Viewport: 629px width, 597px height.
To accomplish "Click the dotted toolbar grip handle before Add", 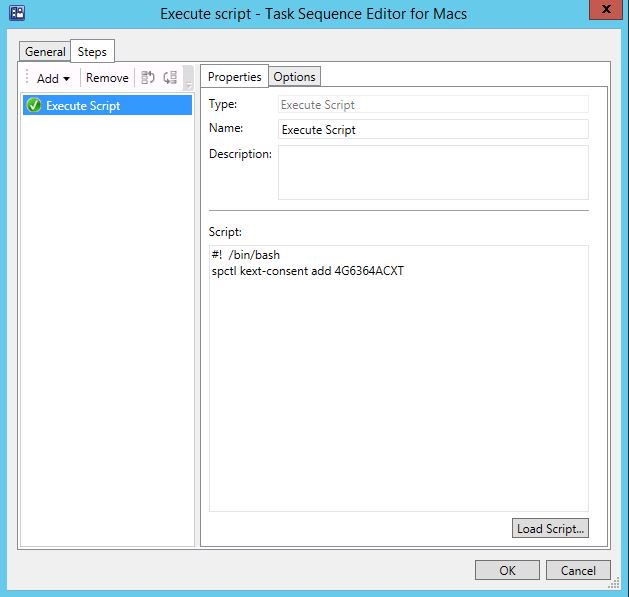I will tap(27, 78).
